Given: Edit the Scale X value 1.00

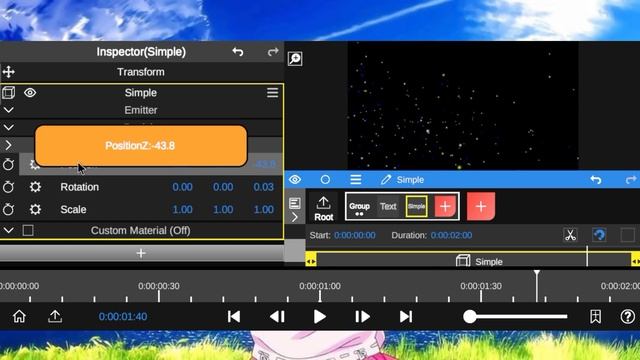Looking at the screenshot, I should [x=182, y=209].
